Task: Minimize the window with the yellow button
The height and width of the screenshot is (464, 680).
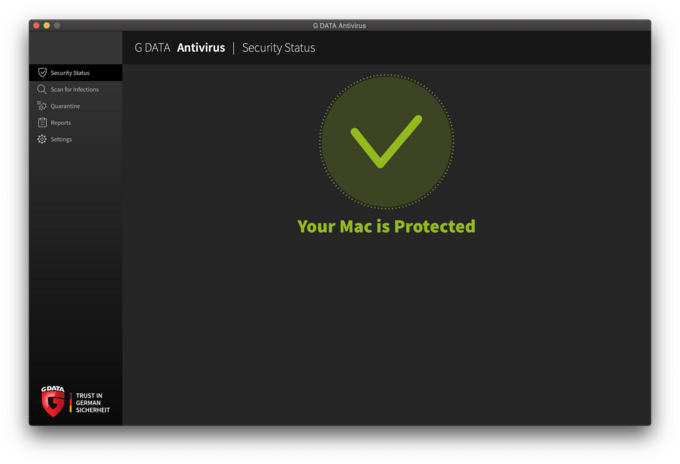Action: coord(47,25)
